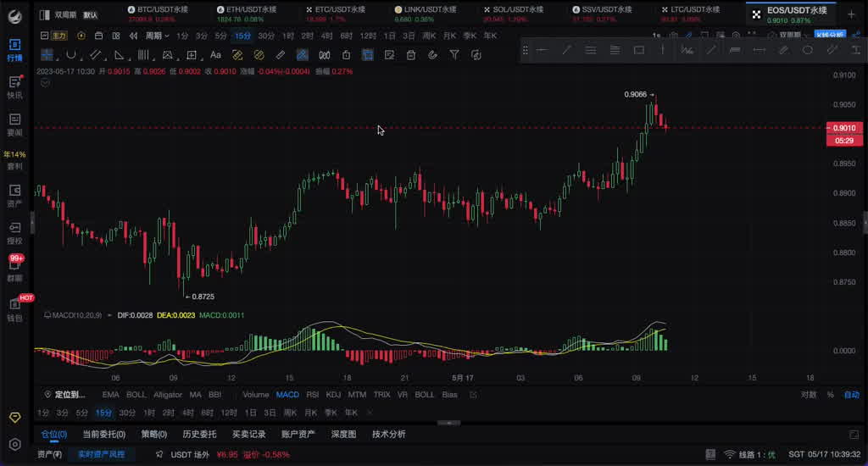This screenshot has width=868, height=466.
Task: Click the delete drawings trash icon
Action: click(411, 55)
